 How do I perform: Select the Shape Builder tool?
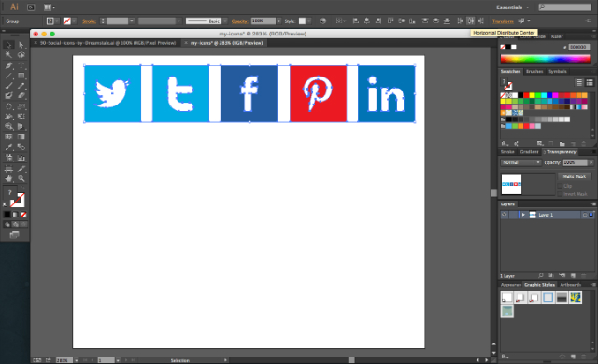(8, 126)
